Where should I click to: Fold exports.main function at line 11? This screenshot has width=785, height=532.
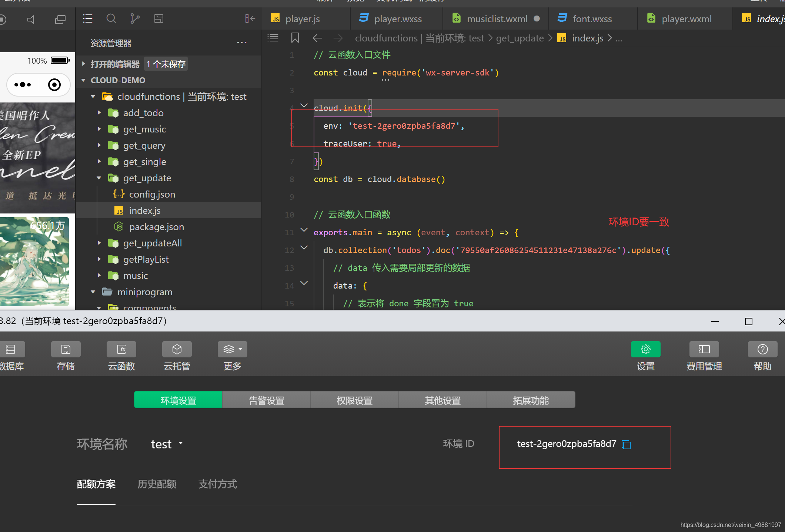pyautogui.click(x=304, y=230)
